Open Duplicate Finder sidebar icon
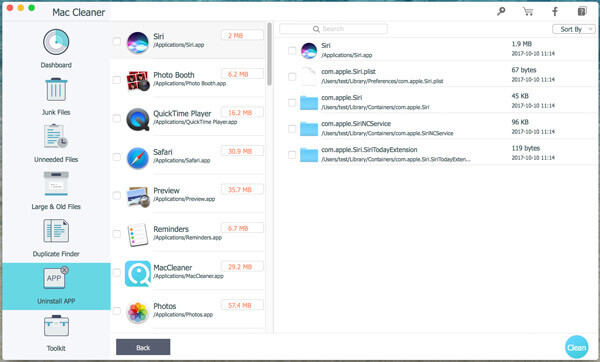 click(x=56, y=231)
